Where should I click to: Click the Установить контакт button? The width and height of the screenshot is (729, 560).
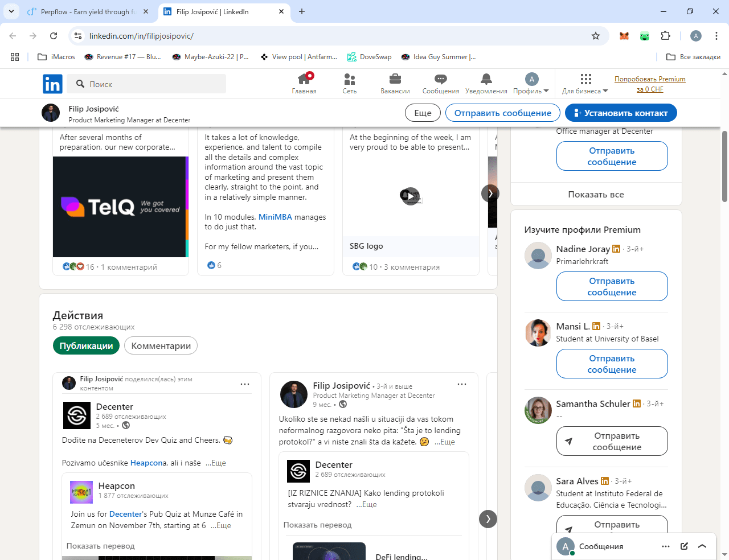click(x=621, y=113)
